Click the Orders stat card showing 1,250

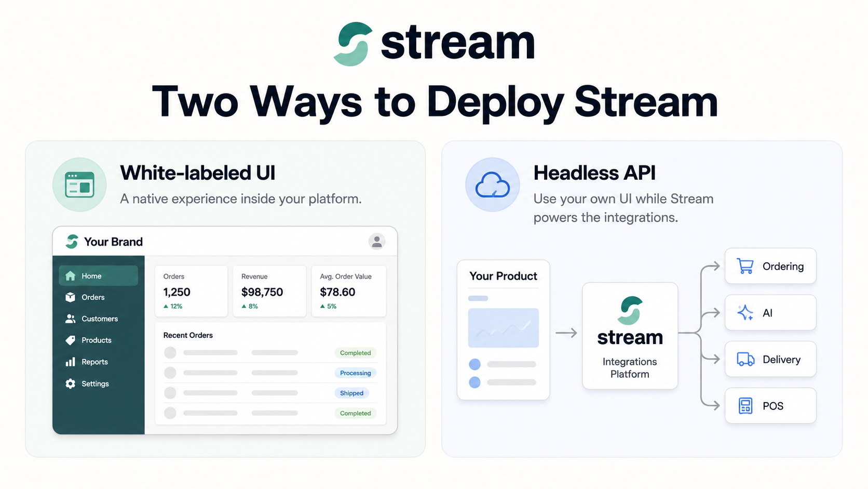(x=192, y=291)
